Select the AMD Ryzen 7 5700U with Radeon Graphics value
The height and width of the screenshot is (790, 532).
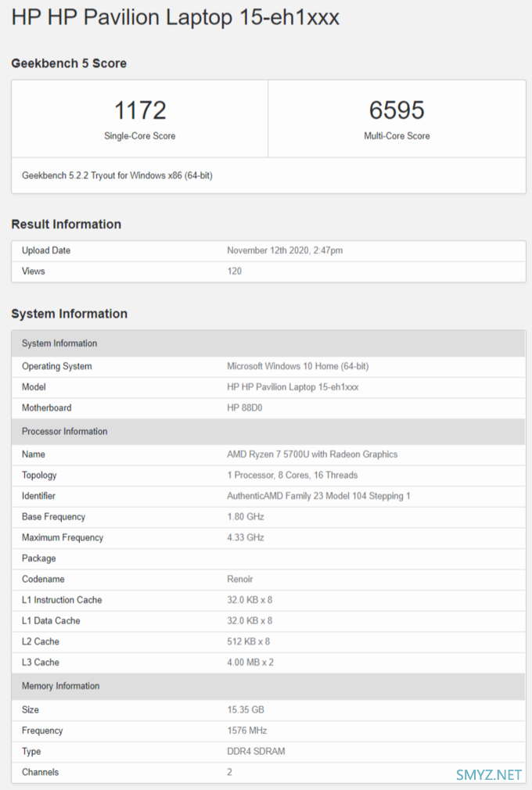[312, 454]
